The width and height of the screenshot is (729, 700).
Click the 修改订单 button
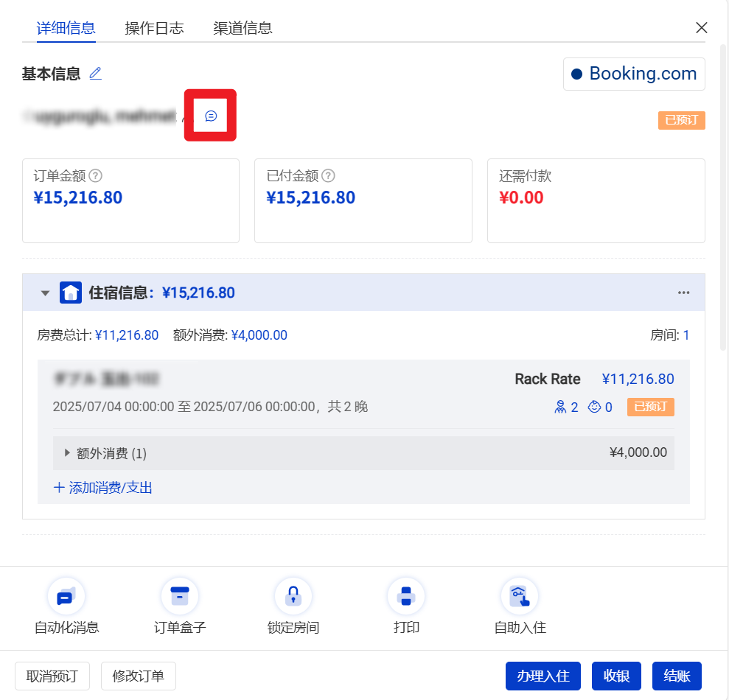coord(139,676)
